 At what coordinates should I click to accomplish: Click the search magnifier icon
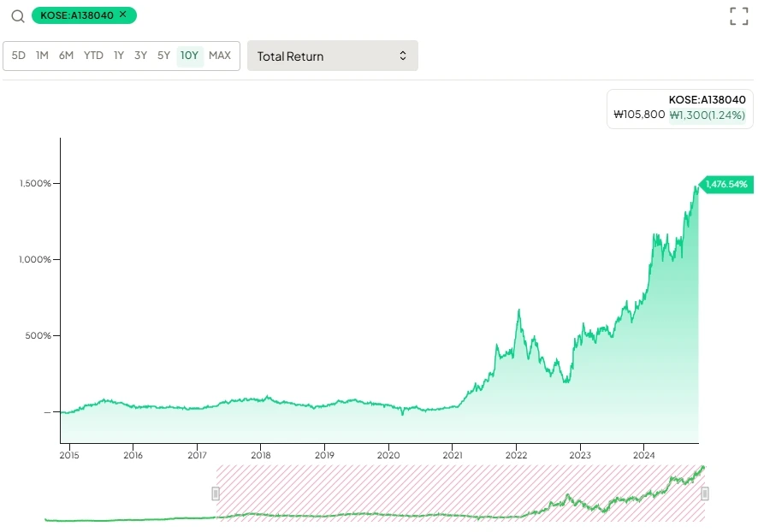click(18, 16)
